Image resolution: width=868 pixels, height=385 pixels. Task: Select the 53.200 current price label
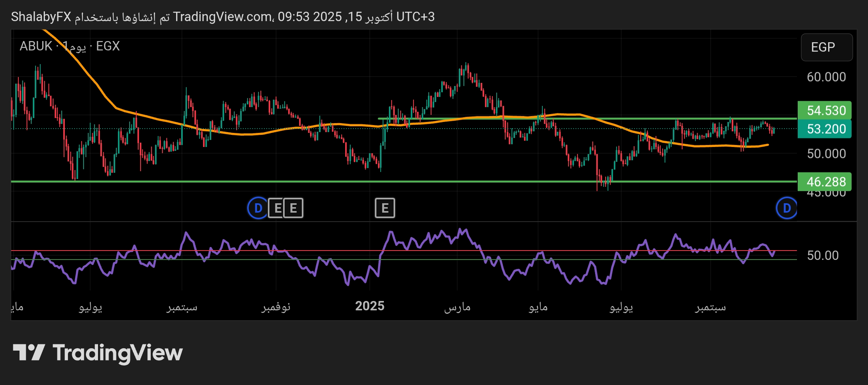826,129
